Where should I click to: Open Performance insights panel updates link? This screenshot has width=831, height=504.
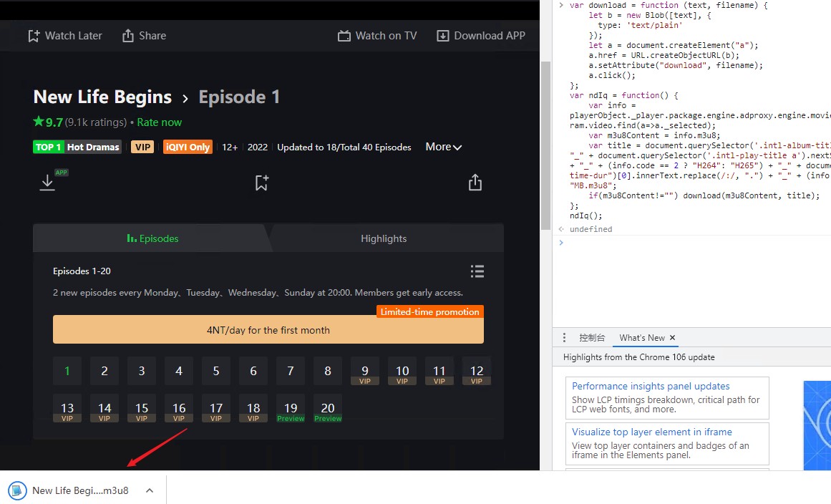pos(651,387)
